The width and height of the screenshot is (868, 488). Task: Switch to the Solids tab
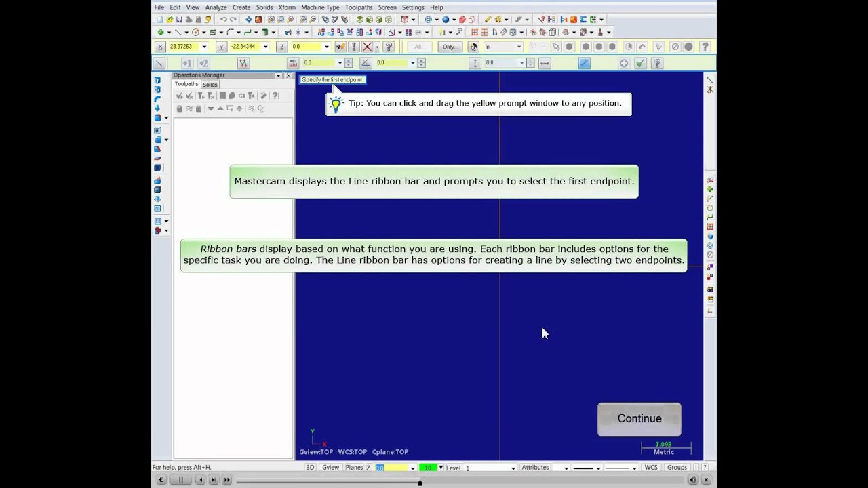coord(210,84)
